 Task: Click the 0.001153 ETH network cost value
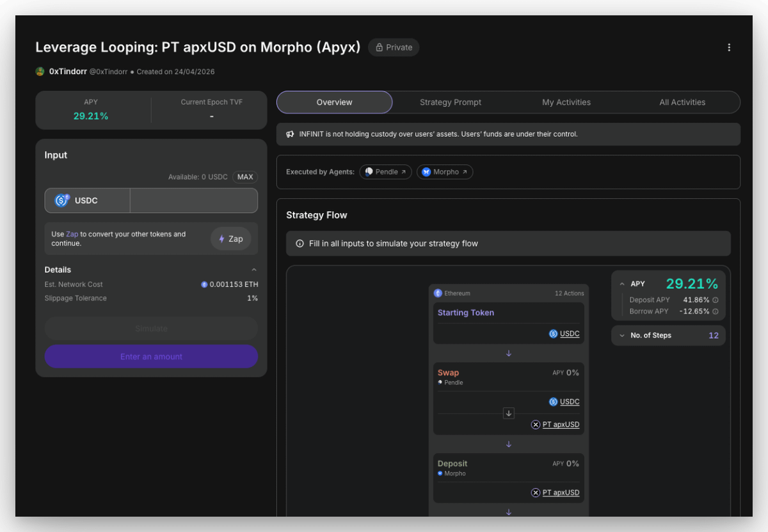coord(234,285)
